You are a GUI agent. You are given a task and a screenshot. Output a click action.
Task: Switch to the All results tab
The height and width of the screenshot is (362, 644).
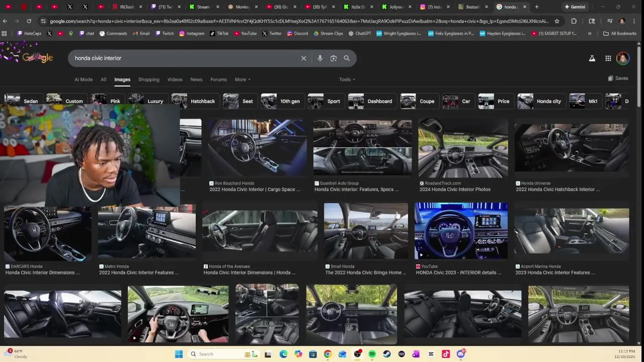click(x=103, y=79)
